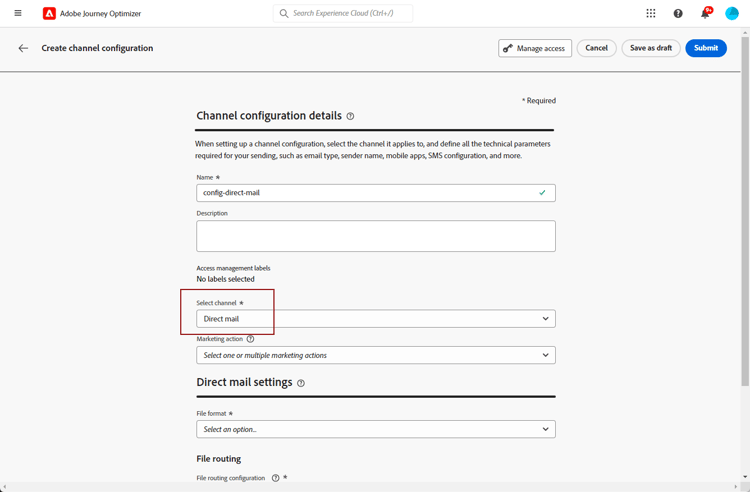The width and height of the screenshot is (750, 492).
Task: Expand the Marketing action dropdown
Action: [375, 355]
